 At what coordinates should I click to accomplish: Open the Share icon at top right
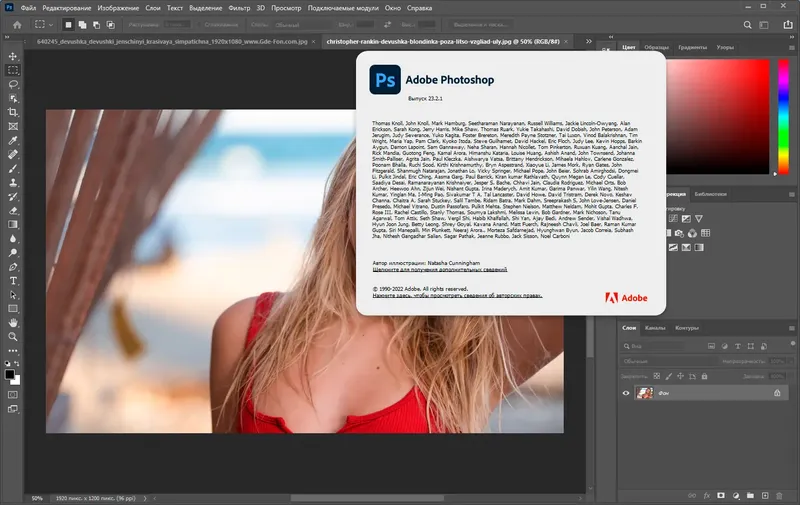click(788, 24)
